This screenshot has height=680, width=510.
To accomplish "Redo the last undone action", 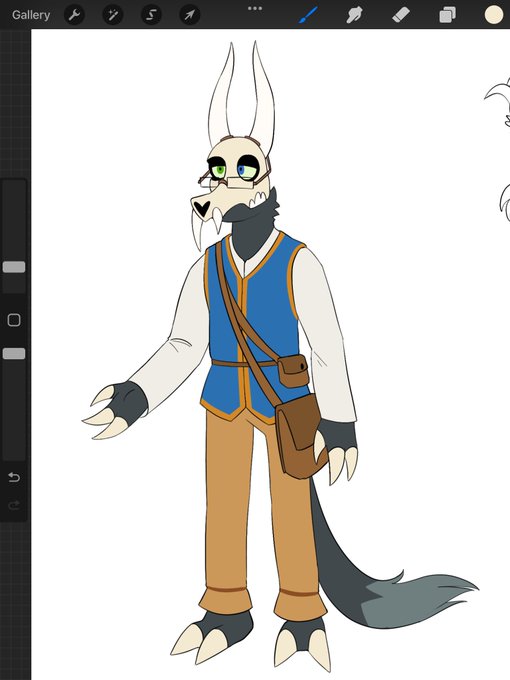I will (x=14, y=505).
